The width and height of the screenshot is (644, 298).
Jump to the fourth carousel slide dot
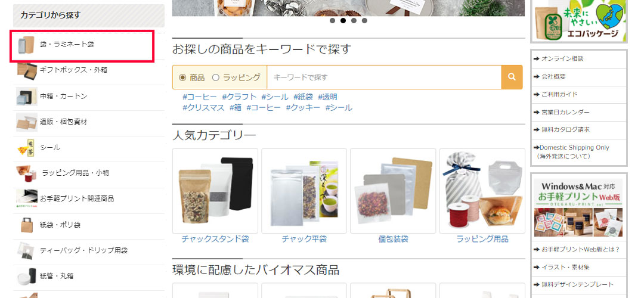click(364, 20)
